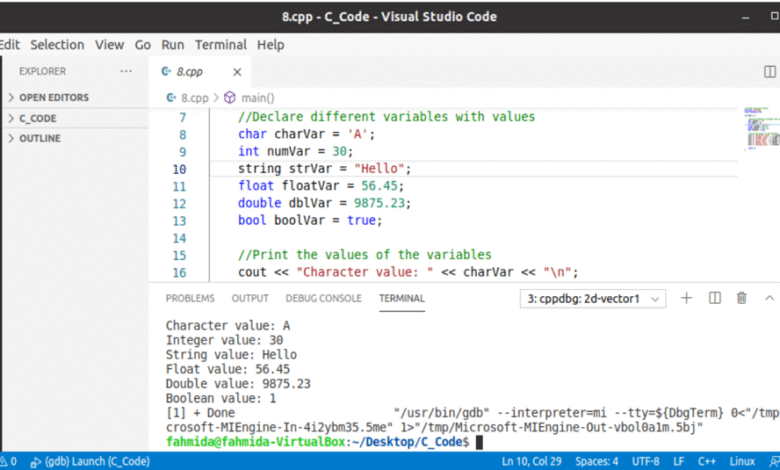
Task: Open the Terminal menu
Action: 220,45
